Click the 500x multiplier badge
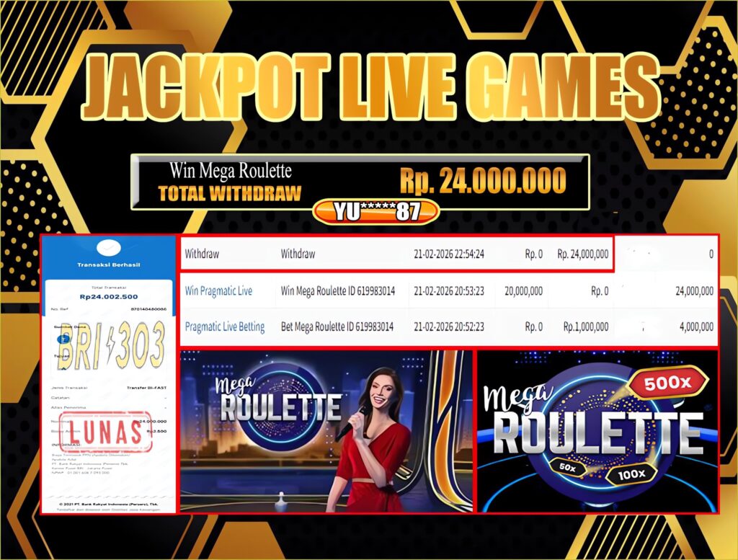The image size is (738, 560). point(667,384)
